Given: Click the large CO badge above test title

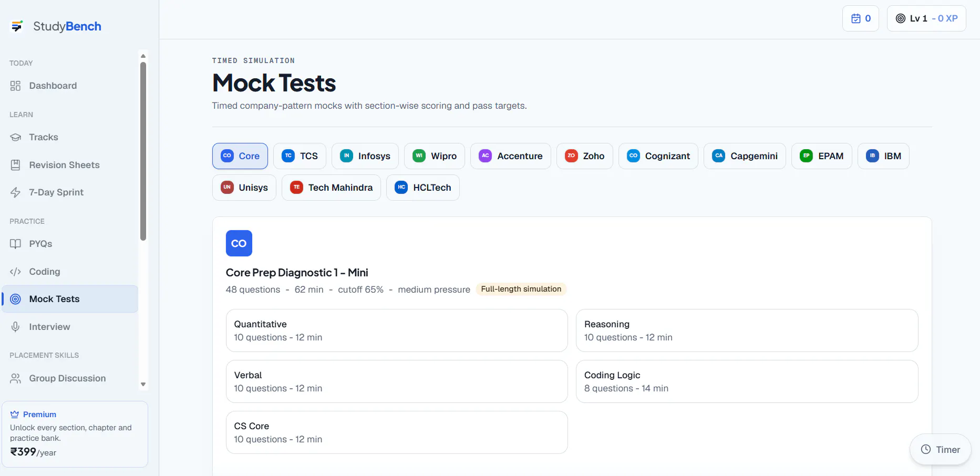Looking at the screenshot, I should 239,243.
